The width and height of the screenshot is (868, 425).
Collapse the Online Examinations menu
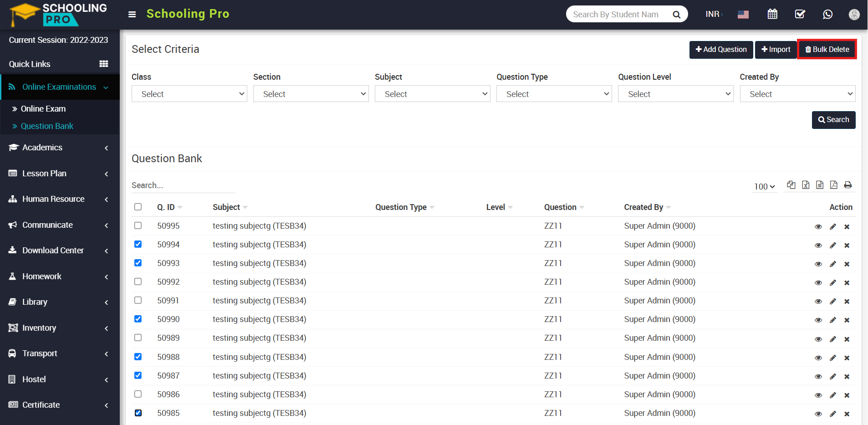tap(60, 87)
